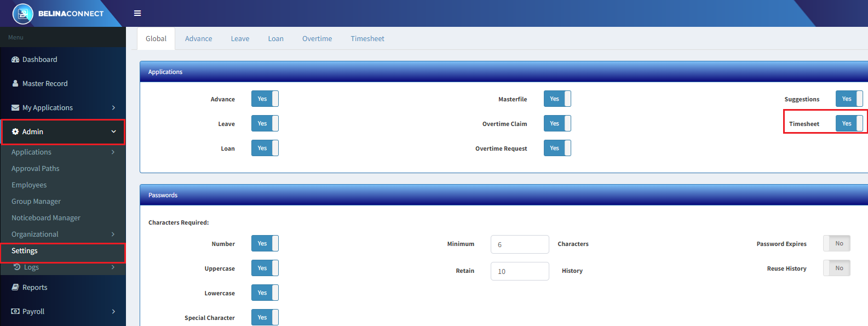The width and height of the screenshot is (868, 326).
Task: Click the 'Characters Required:' label
Action: (179, 222)
